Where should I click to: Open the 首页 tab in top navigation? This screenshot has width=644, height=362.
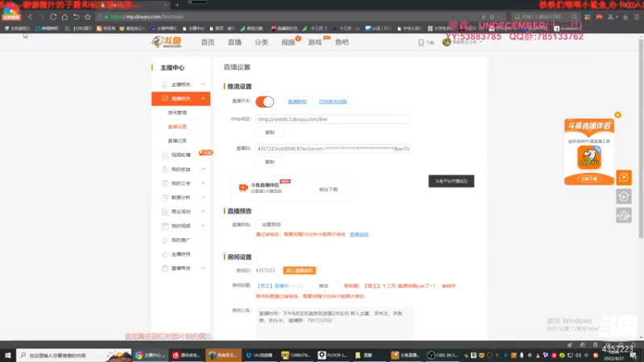208,43
